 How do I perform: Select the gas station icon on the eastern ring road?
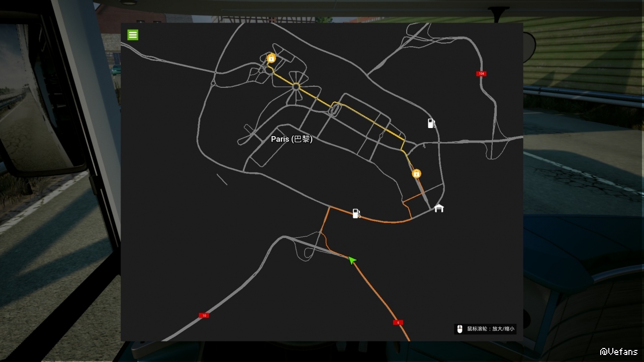point(431,123)
